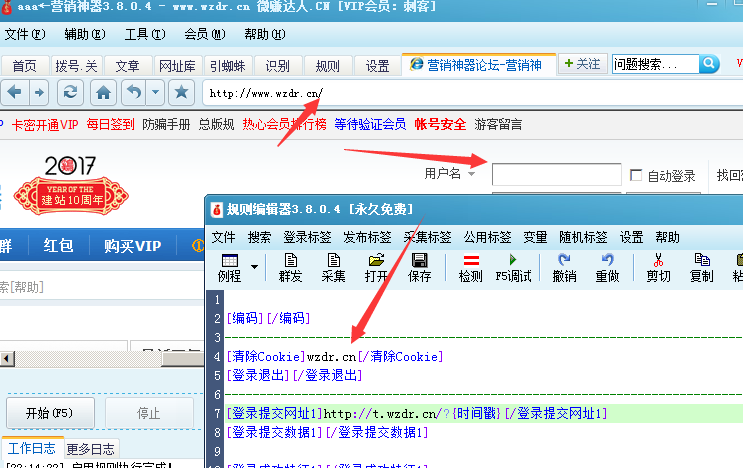
Task: Undo with the 撤销 icon
Action: point(564,268)
